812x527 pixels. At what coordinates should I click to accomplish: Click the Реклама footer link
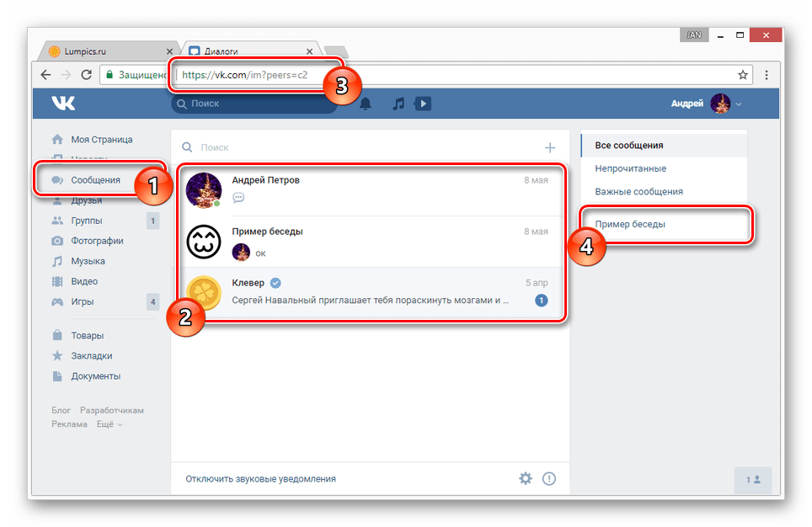click(x=69, y=424)
